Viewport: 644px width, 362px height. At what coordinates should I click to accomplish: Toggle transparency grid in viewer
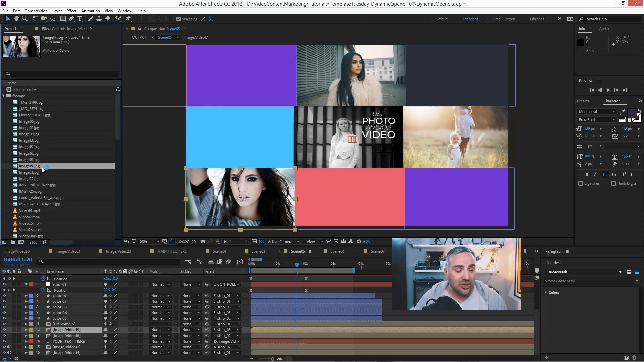click(262, 241)
